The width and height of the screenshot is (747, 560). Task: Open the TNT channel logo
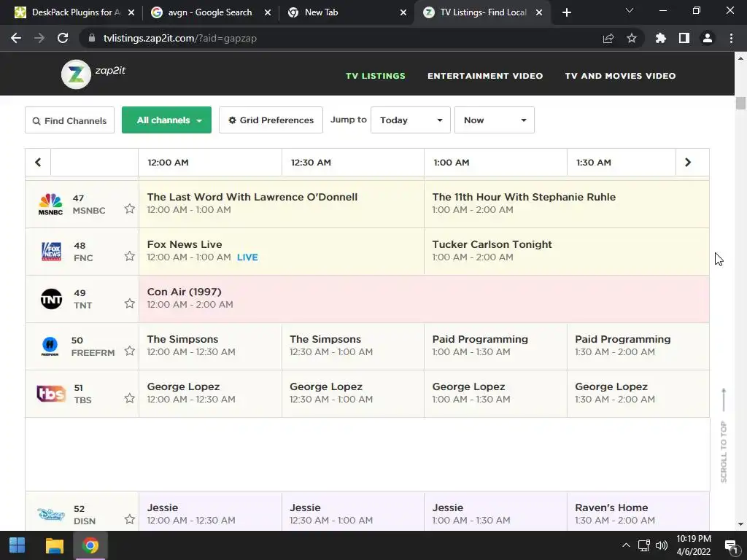click(x=51, y=299)
